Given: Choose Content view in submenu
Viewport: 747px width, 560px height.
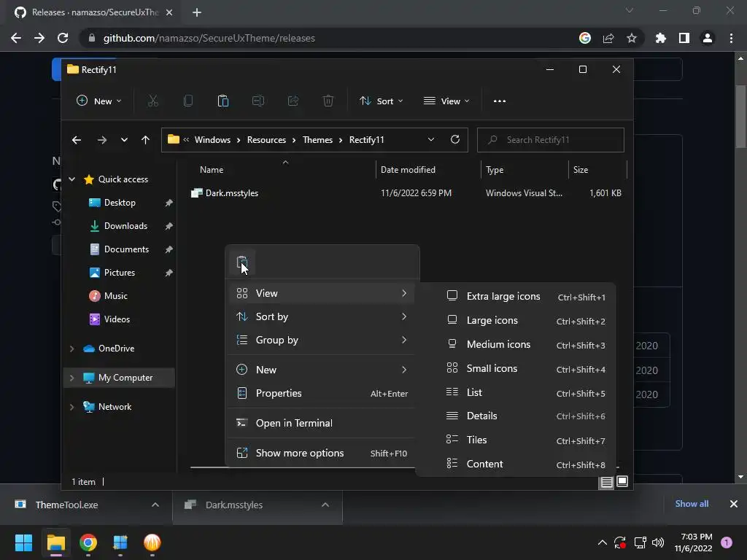Looking at the screenshot, I should click(516, 464).
